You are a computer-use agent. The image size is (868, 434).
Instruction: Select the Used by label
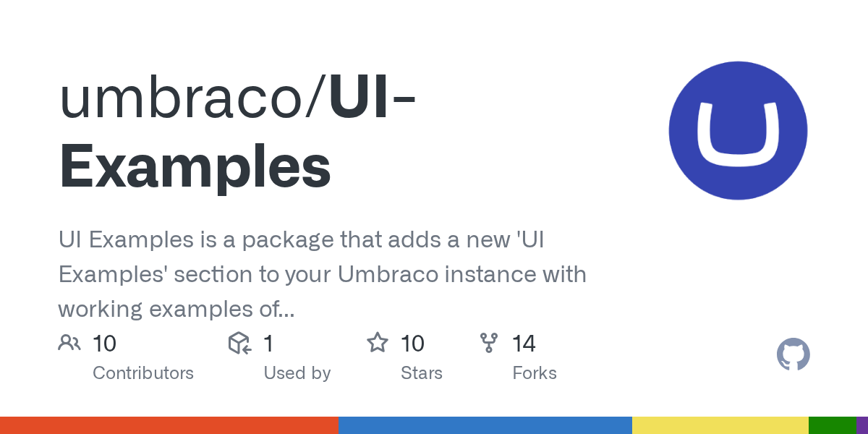[297, 373]
